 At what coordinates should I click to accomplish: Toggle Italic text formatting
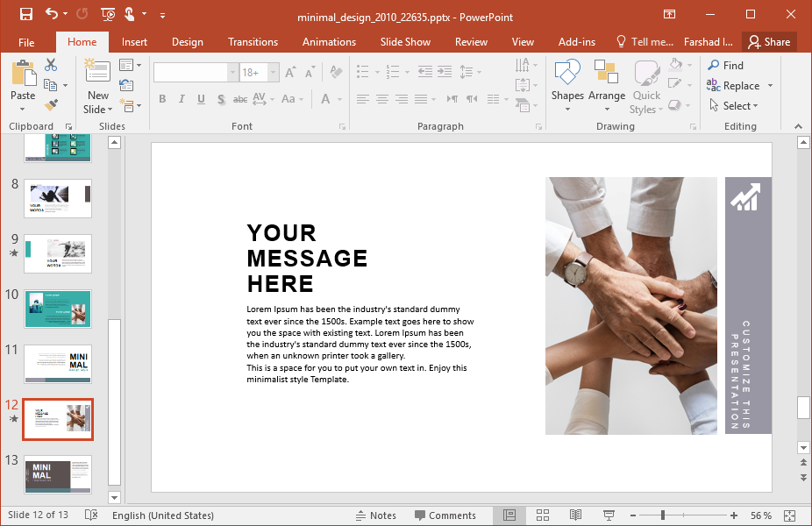(x=182, y=99)
